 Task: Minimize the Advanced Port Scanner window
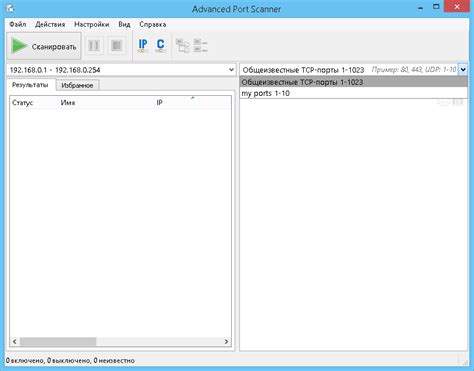pyautogui.click(x=421, y=7)
